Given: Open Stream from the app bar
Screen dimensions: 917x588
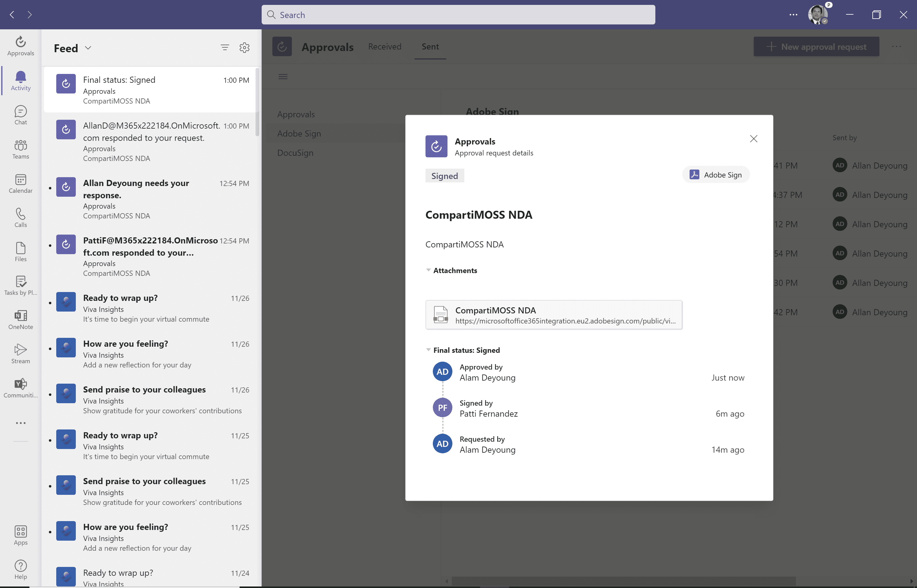Looking at the screenshot, I should [21, 354].
